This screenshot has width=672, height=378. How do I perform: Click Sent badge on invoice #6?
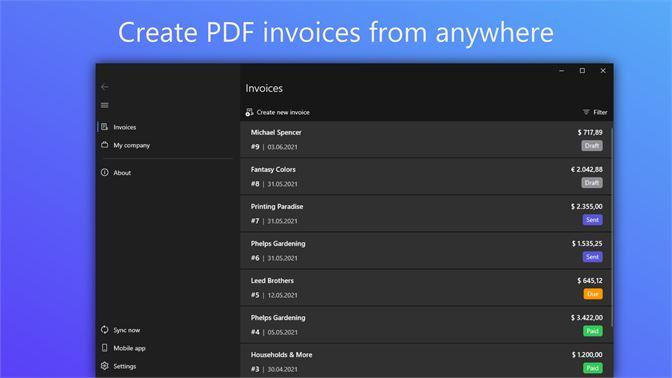pyautogui.click(x=592, y=257)
